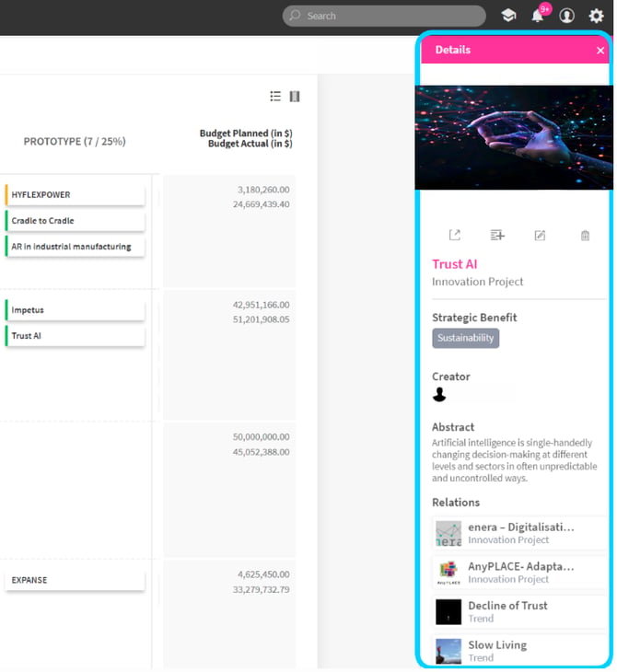Click the Sustainability tag
This screenshot has width=617, height=672.
(x=466, y=338)
